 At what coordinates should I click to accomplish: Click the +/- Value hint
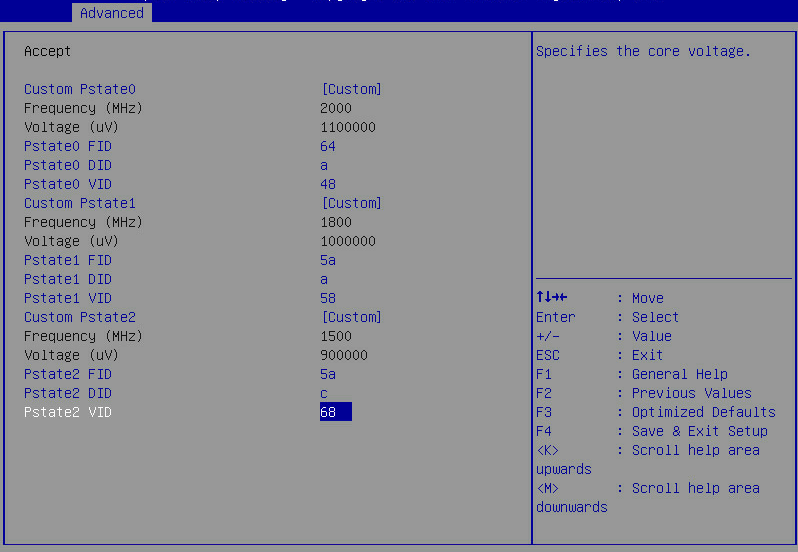click(604, 336)
